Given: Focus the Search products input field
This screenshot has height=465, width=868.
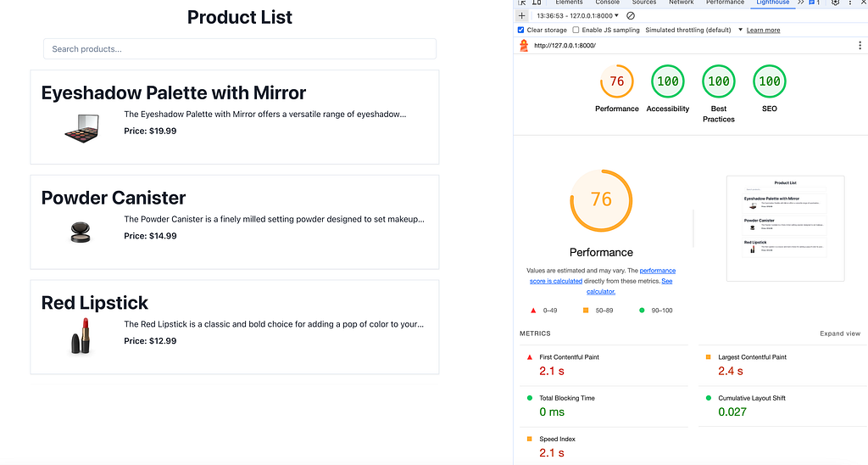Looking at the screenshot, I should coord(240,48).
